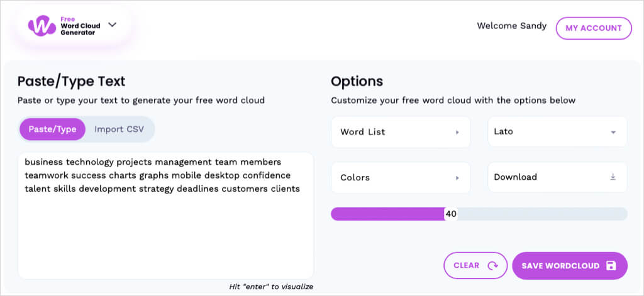Screen dimensions: 644x296
Task: Click the Clear button label
Action: click(467, 266)
